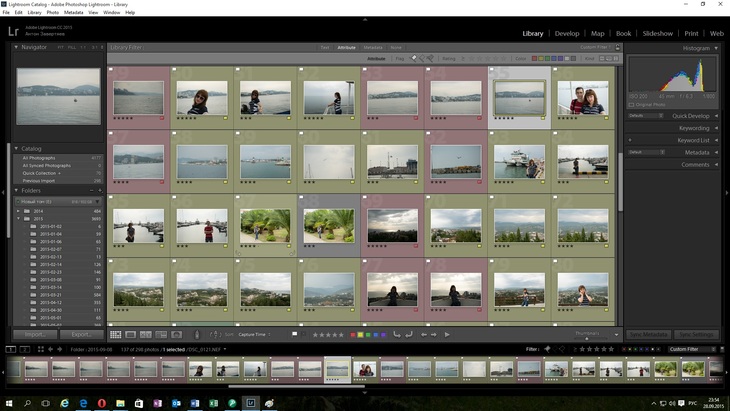730x411 pixels.
Task: Open the Print module
Action: pos(691,34)
